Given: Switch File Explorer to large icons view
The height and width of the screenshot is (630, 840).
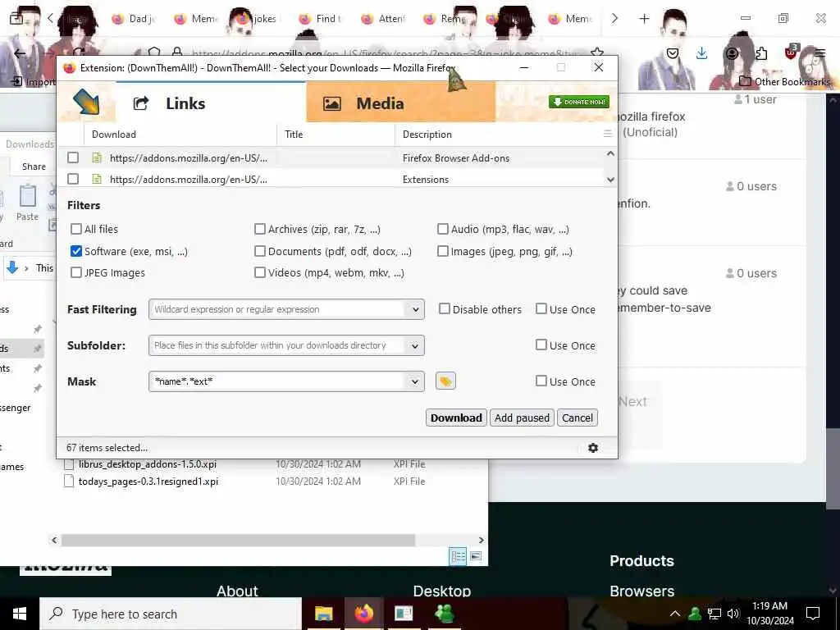Looking at the screenshot, I should coord(475,557).
